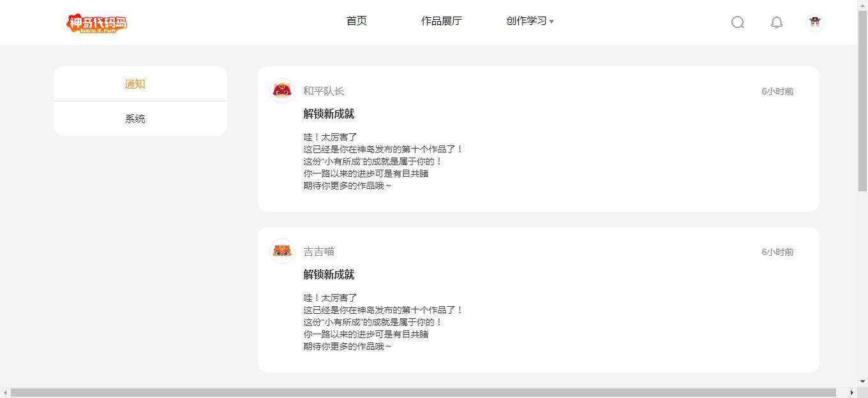This screenshot has height=398, width=868.
Task: Open the user profile avatar
Action: (x=814, y=22)
